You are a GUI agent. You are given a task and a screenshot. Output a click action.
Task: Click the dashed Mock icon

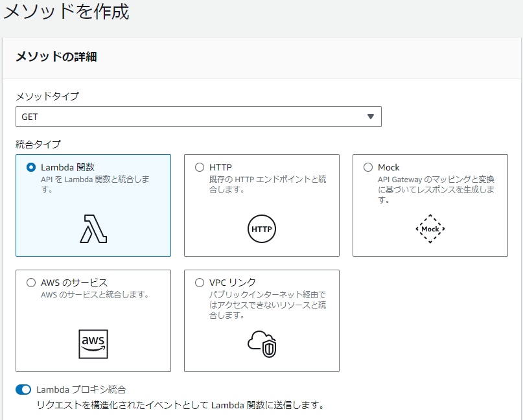coord(430,229)
